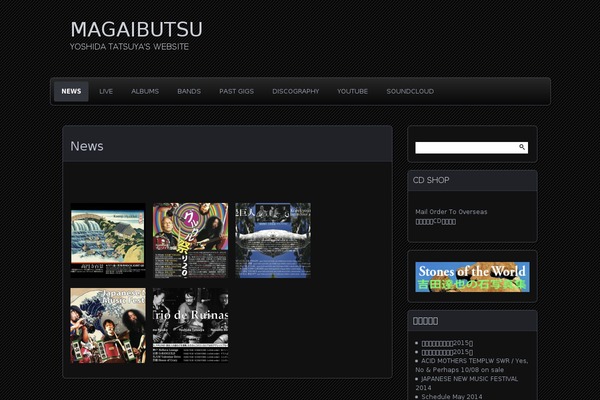Click the News page heading
This screenshot has width=600, height=400.
87,146
